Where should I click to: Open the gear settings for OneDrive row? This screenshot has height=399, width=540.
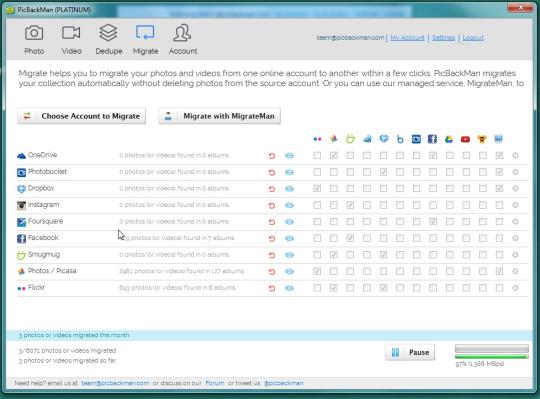pyautogui.click(x=515, y=155)
